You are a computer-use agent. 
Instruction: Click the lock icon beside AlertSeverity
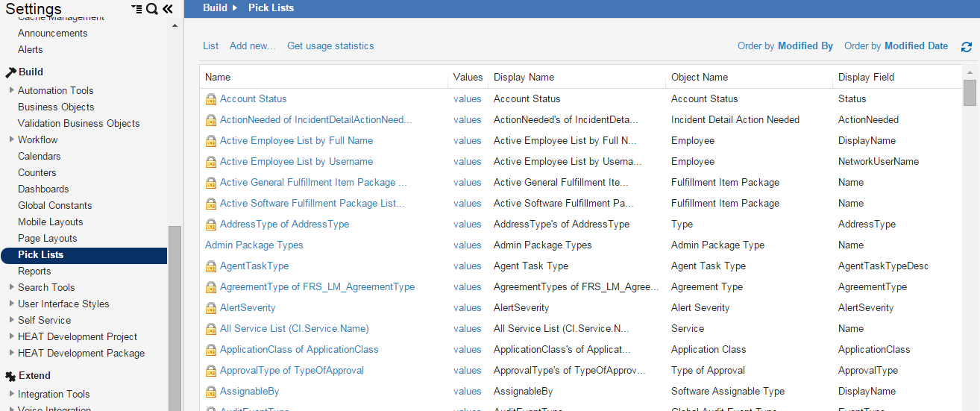210,308
